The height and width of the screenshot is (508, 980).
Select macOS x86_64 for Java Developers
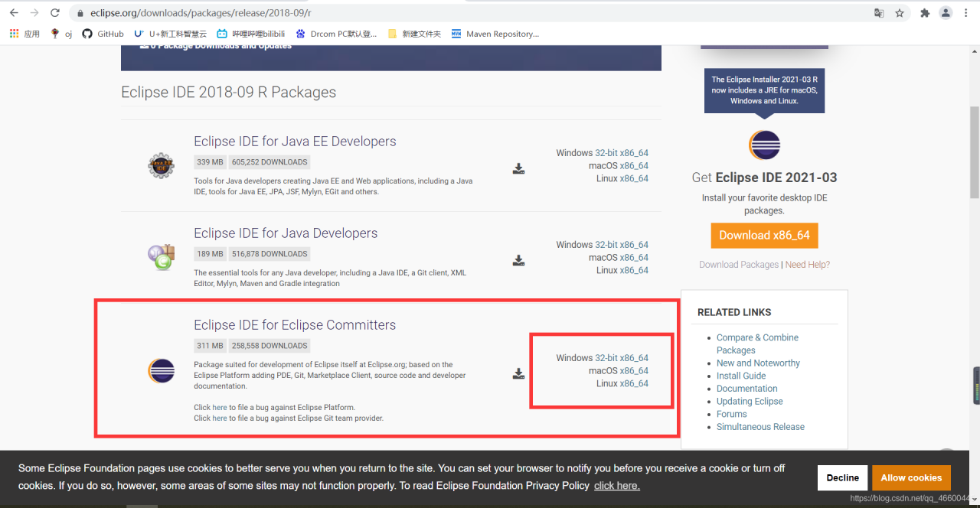(x=634, y=257)
